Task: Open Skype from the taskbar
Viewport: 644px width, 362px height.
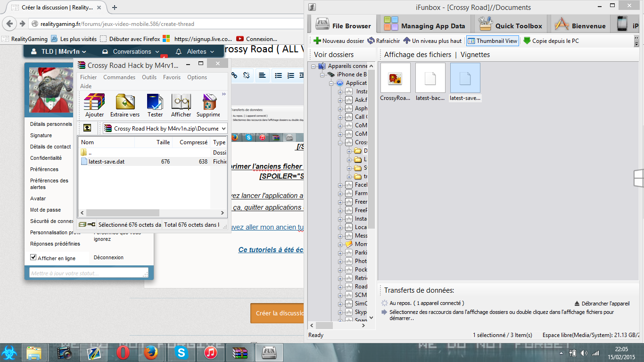Action: coord(181,353)
